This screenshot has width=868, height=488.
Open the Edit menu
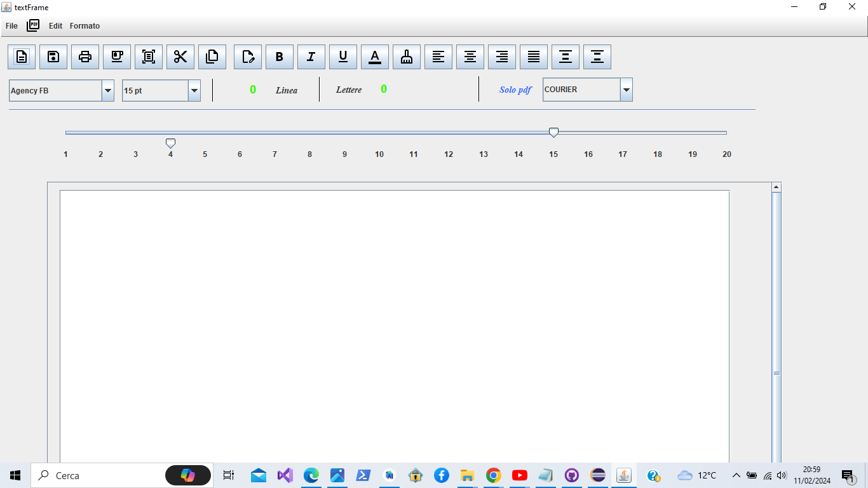55,26
